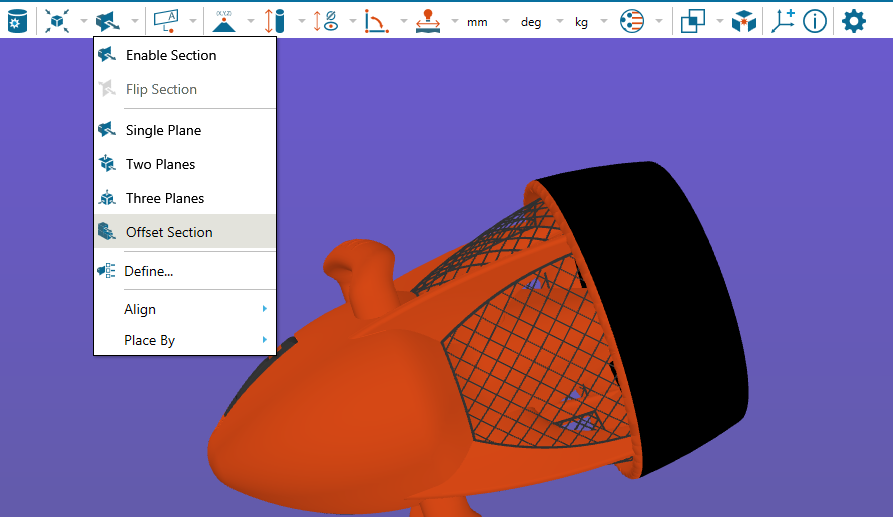893x517 pixels.
Task: Open the information icon in toolbar
Action: 815,20
